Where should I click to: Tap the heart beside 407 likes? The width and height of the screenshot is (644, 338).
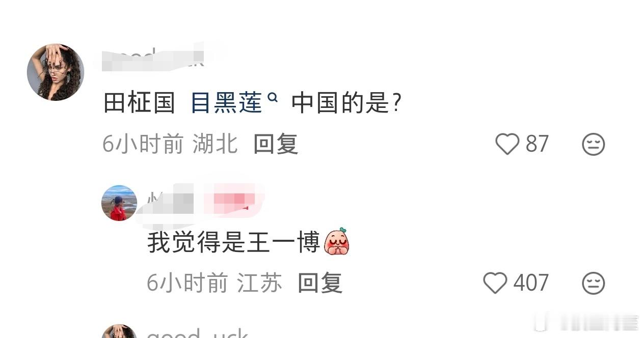coord(495,283)
